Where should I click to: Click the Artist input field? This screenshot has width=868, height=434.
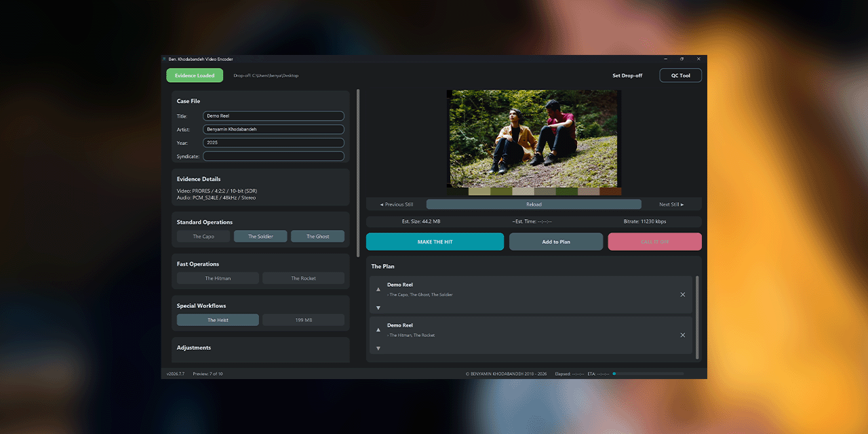point(273,129)
